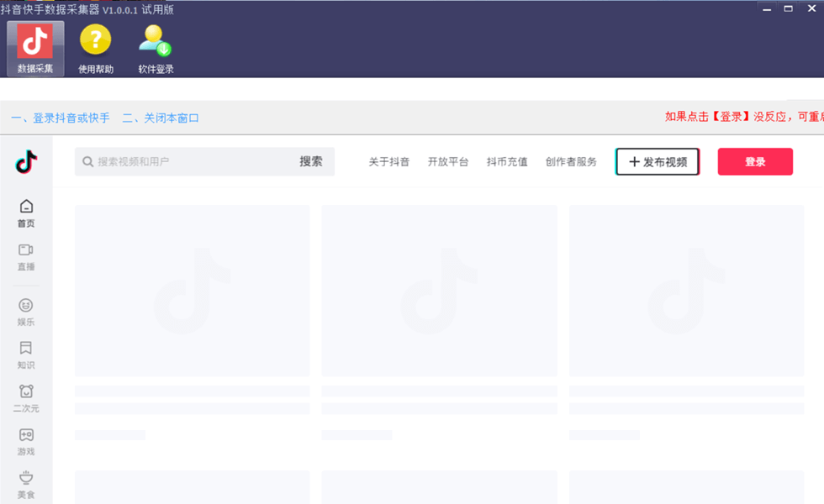
Task: Open 二次元 anime category
Action: click(26, 398)
